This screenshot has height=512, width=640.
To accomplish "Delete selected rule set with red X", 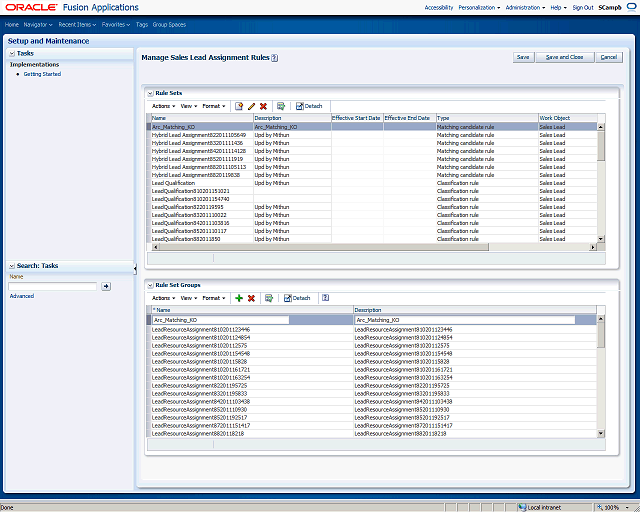I will (263, 106).
